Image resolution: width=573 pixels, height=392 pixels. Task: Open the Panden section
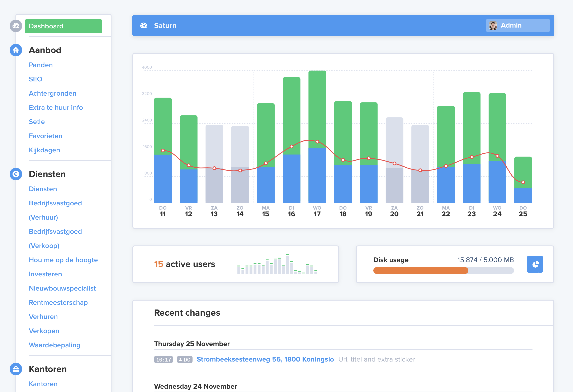point(41,65)
